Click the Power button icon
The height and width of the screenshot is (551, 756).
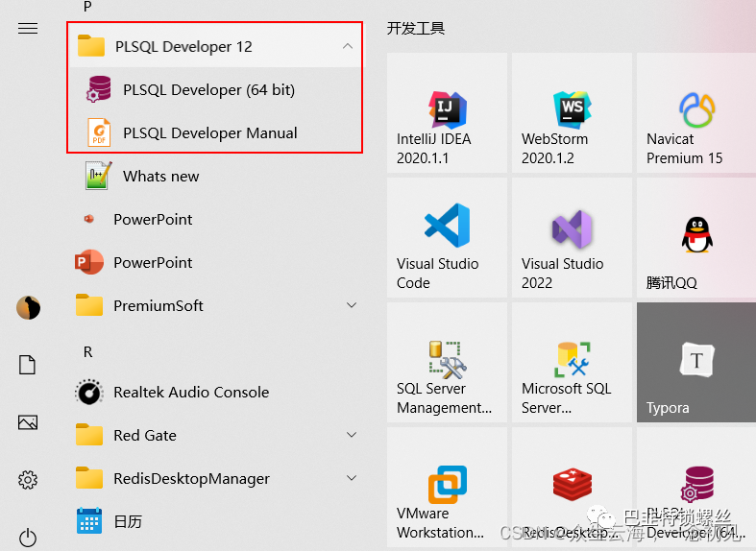tap(28, 538)
